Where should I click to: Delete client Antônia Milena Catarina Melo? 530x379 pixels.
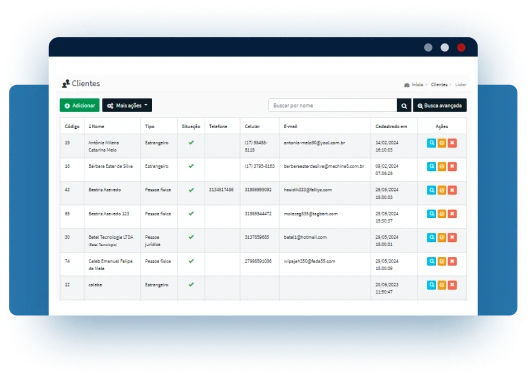[452, 143]
